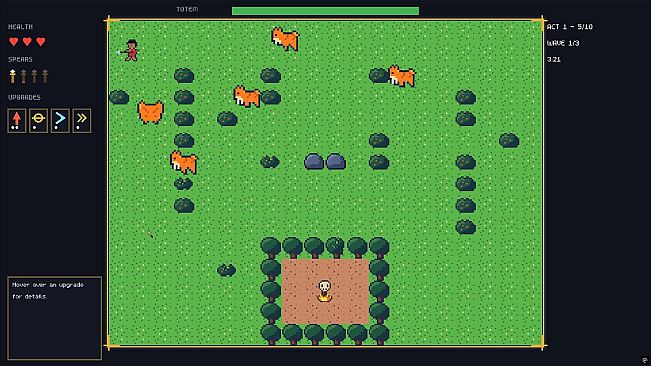
Task: Click the first heart under Health
Action: pyautogui.click(x=14, y=41)
